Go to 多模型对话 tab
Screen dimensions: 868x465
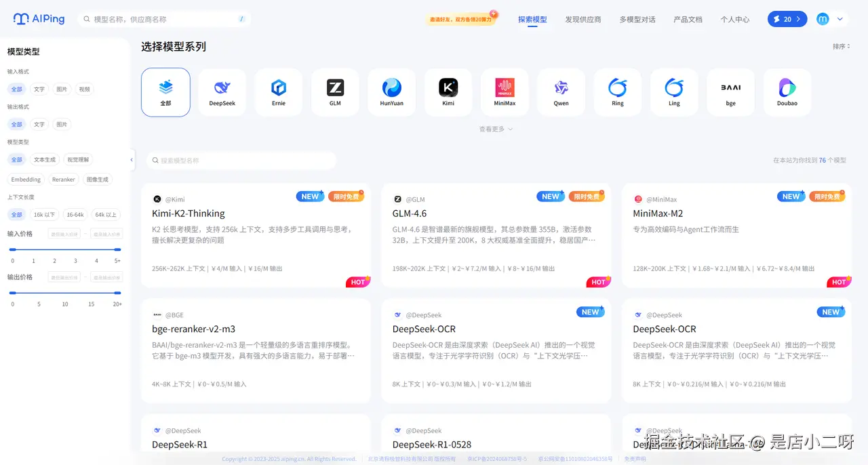(x=637, y=20)
